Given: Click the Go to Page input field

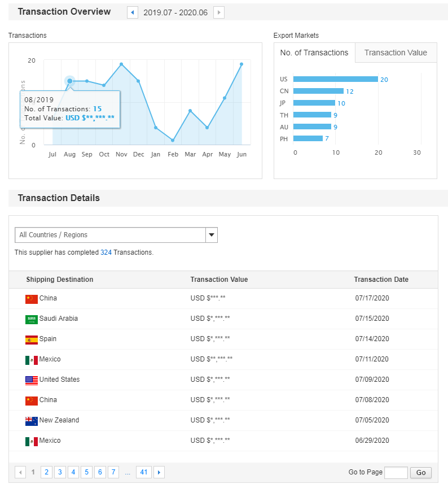Looking at the screenshot, I should tap(396, 473).
